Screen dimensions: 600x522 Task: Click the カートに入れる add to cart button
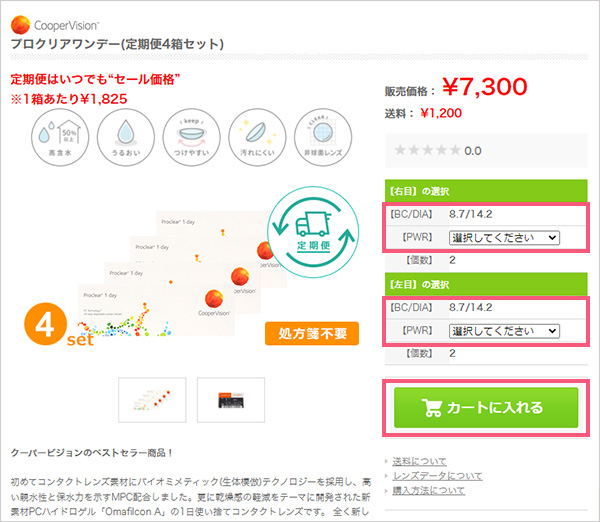coord(486,408)
